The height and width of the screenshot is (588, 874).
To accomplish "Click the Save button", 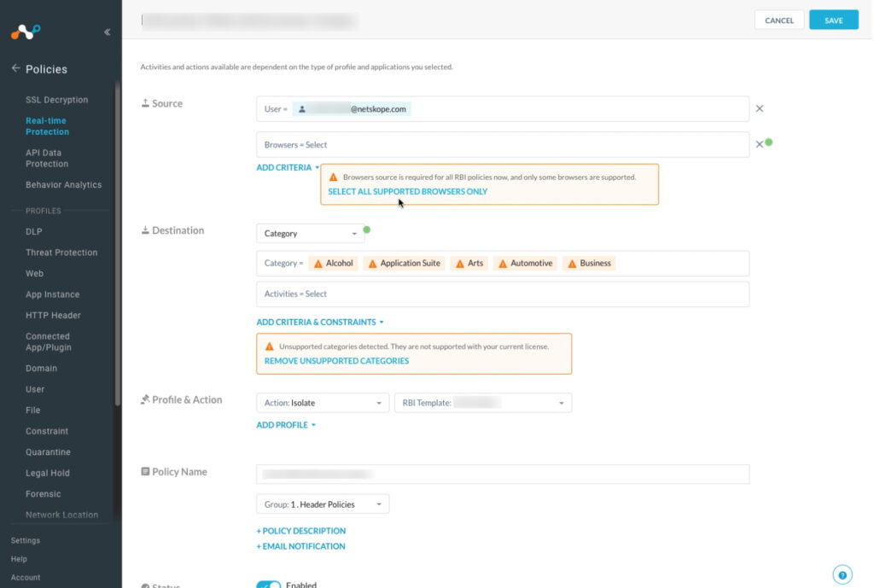I will point(833,20).
